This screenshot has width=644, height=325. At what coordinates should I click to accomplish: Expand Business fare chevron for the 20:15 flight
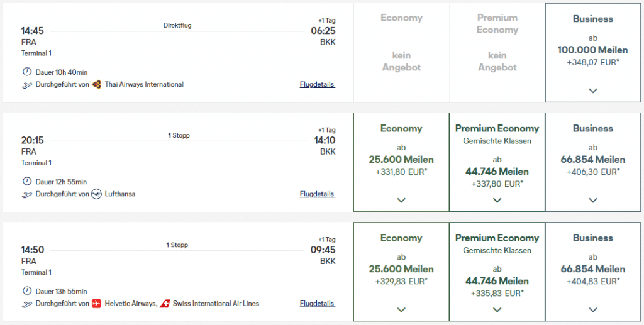592,200
